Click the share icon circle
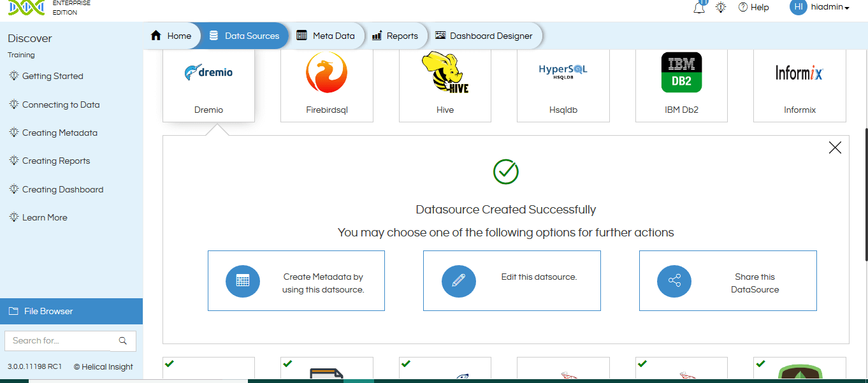Screen dimensions: 868x383 [674, 280]
